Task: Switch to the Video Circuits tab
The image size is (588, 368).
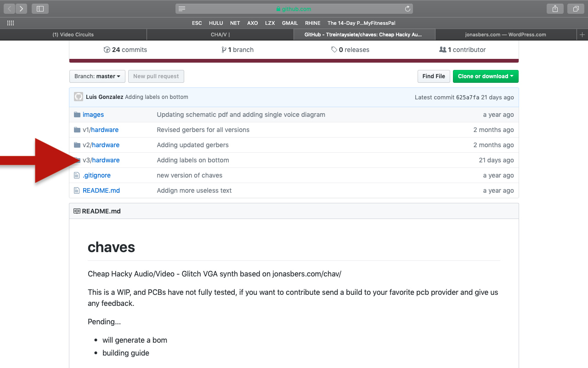Action: click(x=73, y=34)
